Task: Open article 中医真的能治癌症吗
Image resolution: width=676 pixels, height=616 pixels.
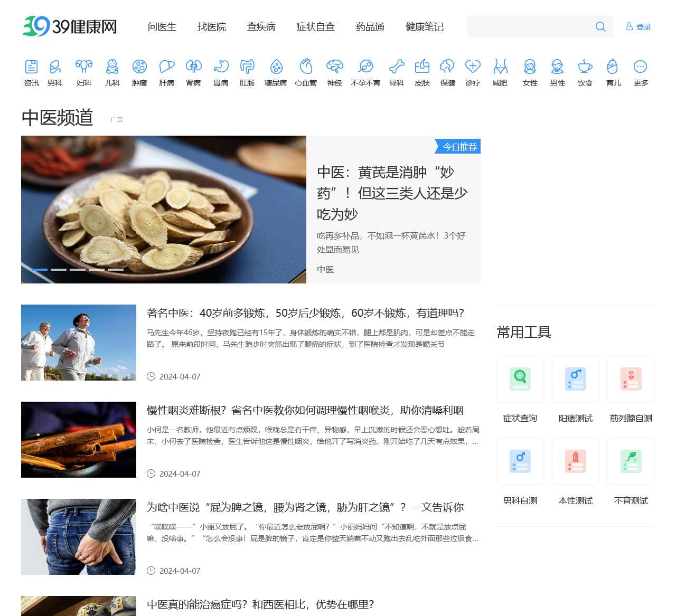Action: [x=260, y=604]
